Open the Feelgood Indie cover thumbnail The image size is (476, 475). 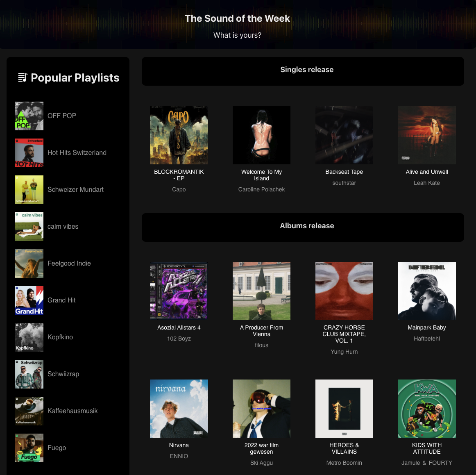coord(29,264)
